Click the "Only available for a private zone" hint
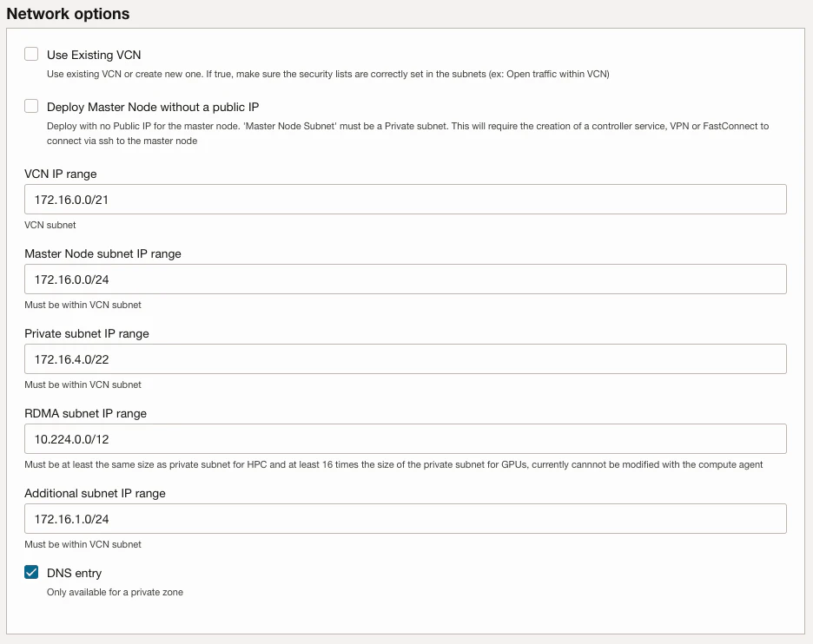Screen dimensions: 813x644 pos(116,592)
